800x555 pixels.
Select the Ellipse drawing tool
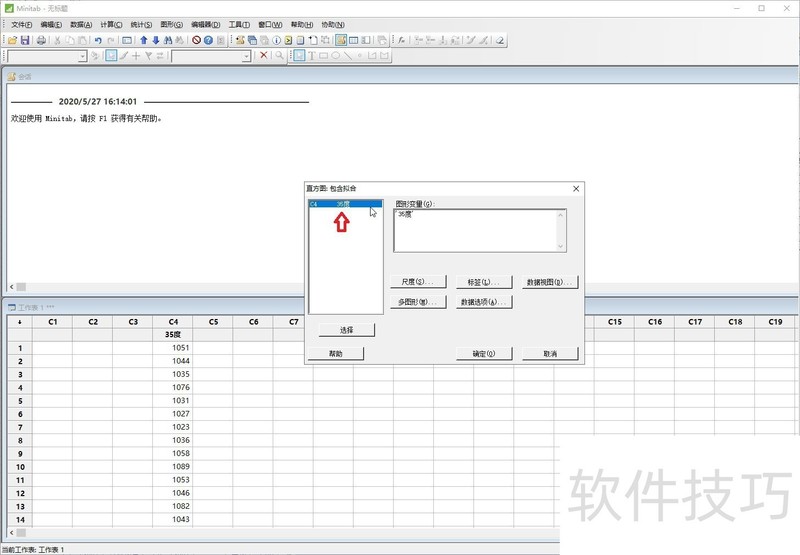336,55
